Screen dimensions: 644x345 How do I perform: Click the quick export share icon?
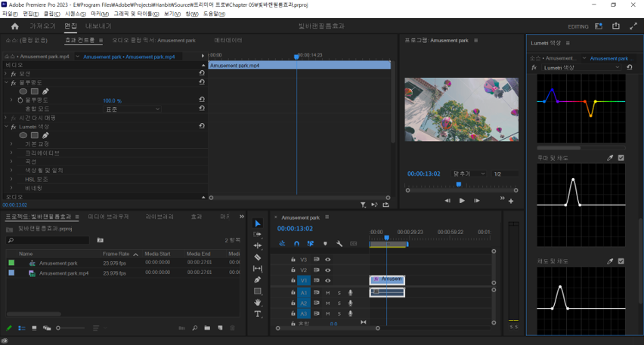tap(616, 26)
